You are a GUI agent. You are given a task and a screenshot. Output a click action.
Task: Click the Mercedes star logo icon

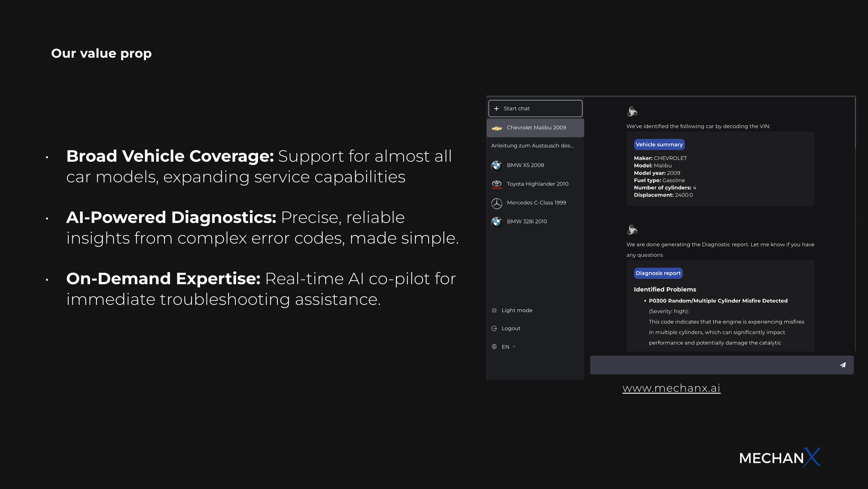[497, 203]
